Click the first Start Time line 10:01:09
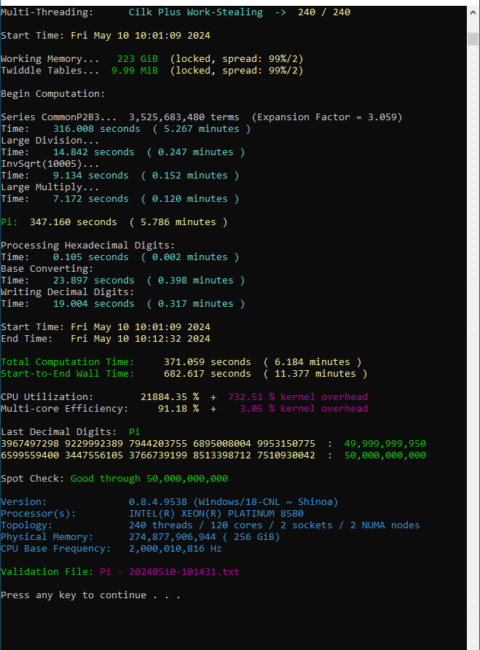 pos(105,36)
